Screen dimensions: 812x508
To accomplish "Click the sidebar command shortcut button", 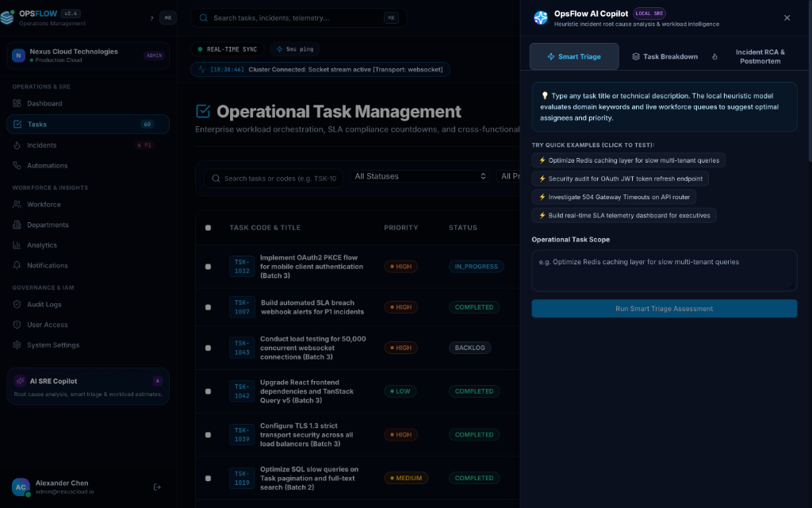I will (x=168, y=17).
